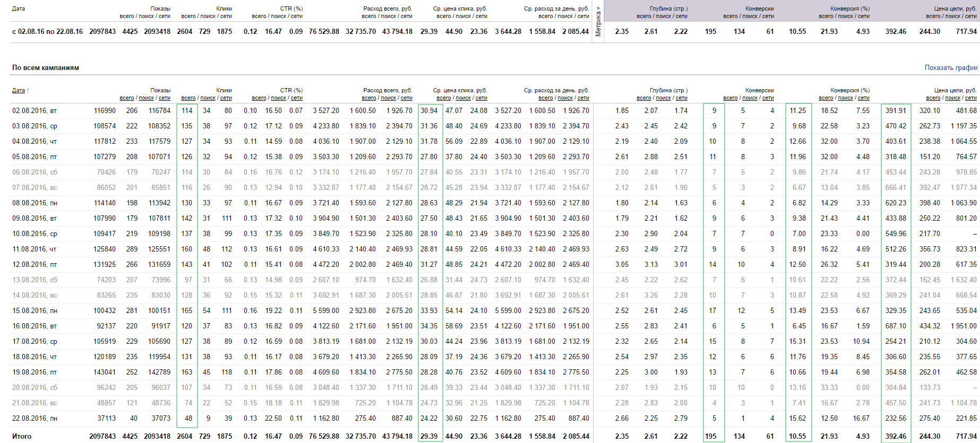Select the row date '03.08.2016, ср'
Viewport: 980px width, 443px height.
pos(35,126)
